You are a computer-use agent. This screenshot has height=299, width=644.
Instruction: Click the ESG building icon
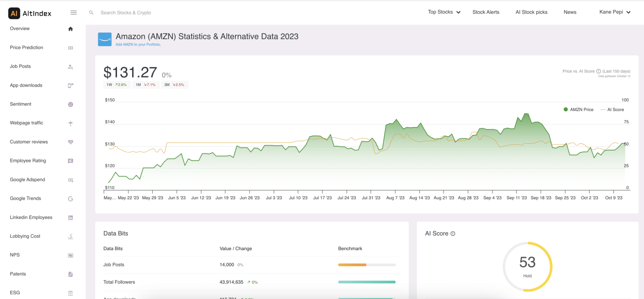70,293
